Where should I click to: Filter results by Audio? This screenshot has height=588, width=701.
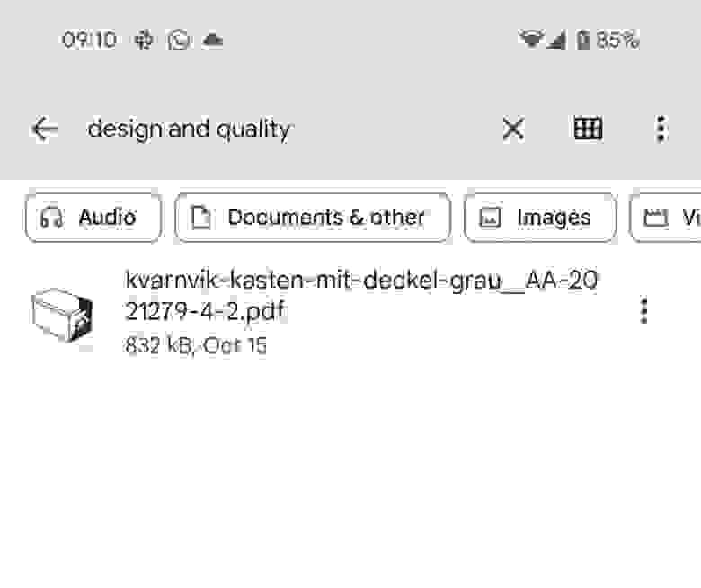(x=93, y=218)
